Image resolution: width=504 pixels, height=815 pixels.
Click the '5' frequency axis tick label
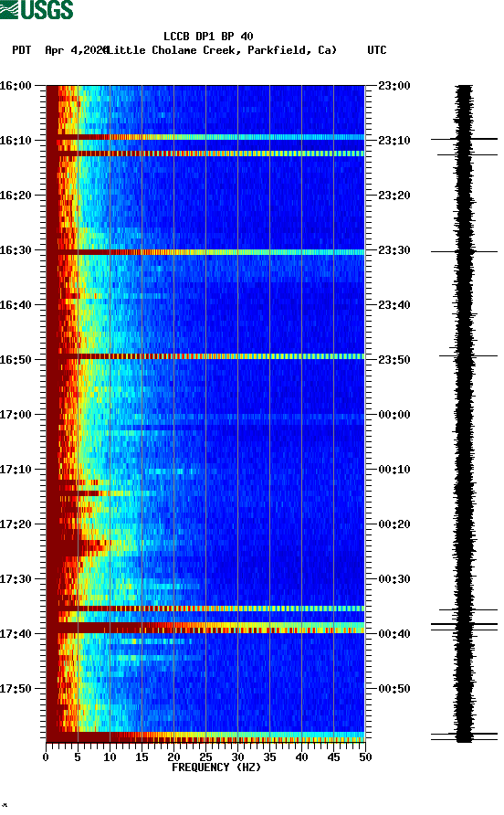(x=78, y=757)
